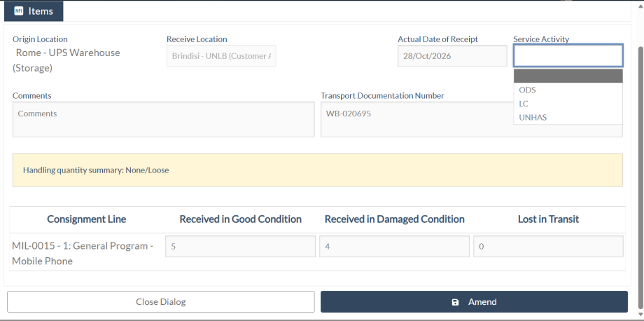
Task: Click the 'Rome - UPS Warehouse (Storage)' text
Action: click(x=66, y=60)
